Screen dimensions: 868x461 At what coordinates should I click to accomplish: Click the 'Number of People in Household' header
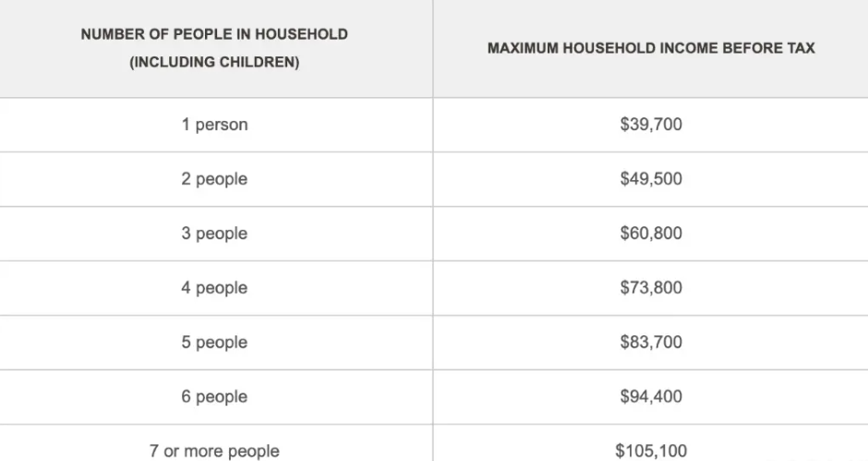click(x=214, y=48)
